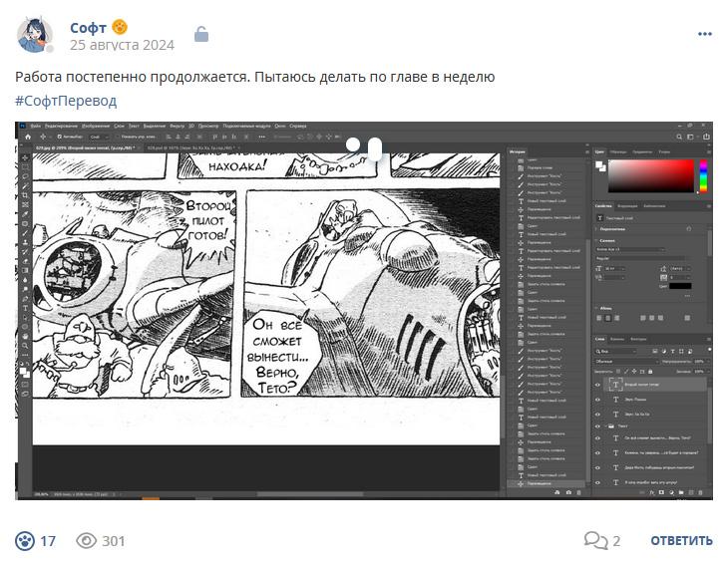Viewport: 728px width, 566px height.
Task: Click the share icon at top right
Action: 706,137
